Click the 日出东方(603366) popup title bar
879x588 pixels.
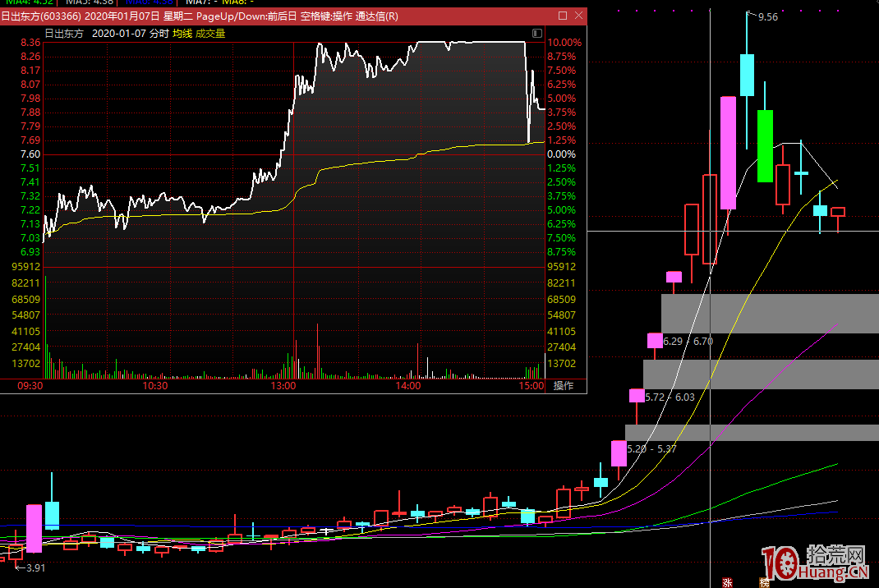coord(246,16)
